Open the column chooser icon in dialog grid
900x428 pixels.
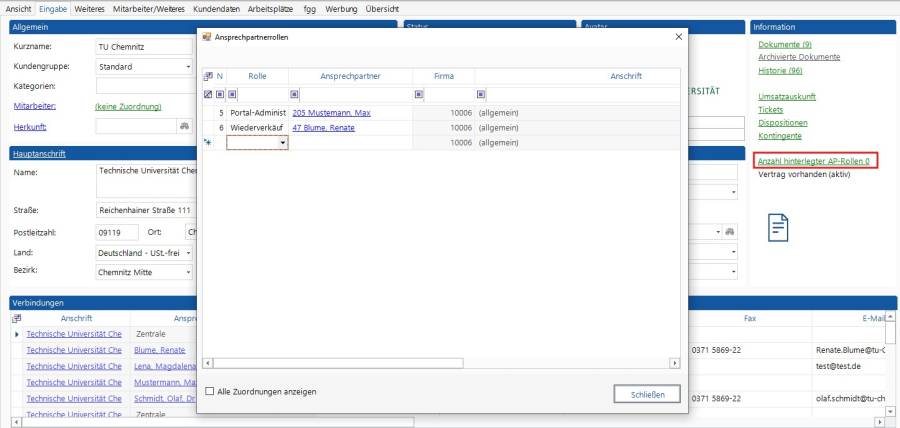208,76
